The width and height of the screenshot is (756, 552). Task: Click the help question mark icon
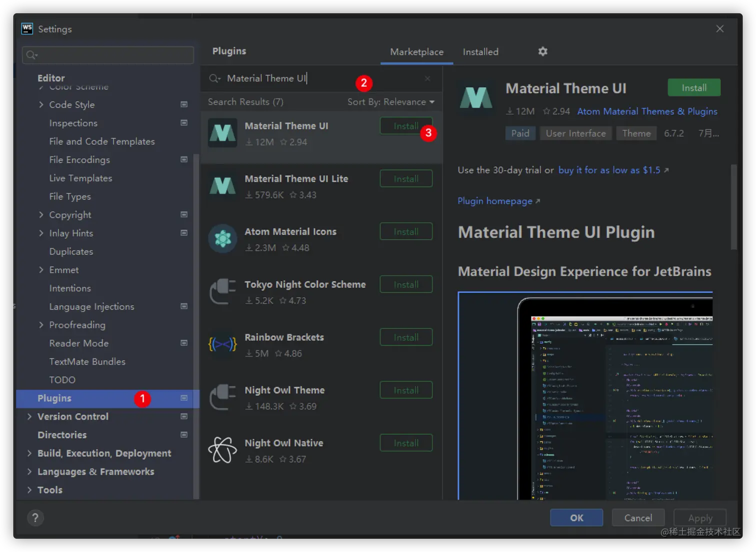(x=35, y=518)
